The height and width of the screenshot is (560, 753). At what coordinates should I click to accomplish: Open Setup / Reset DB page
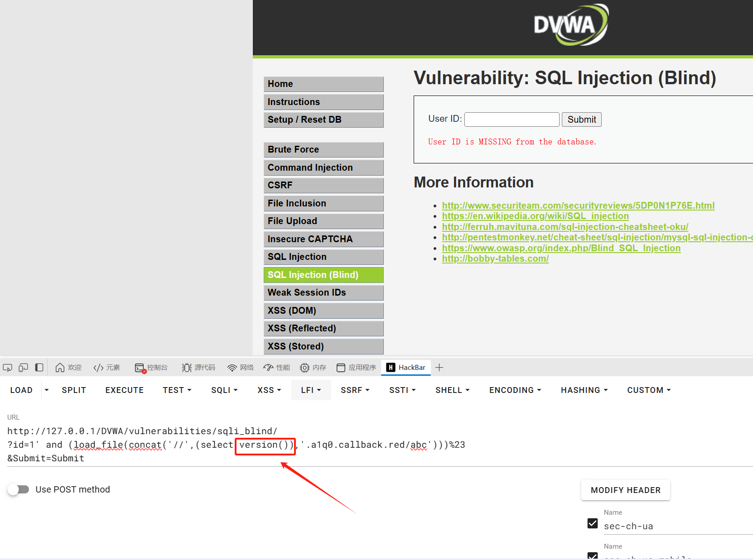[323, 120]
